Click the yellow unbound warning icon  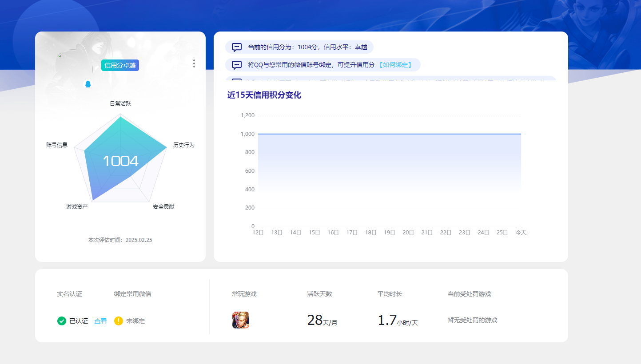coord(119,321)
